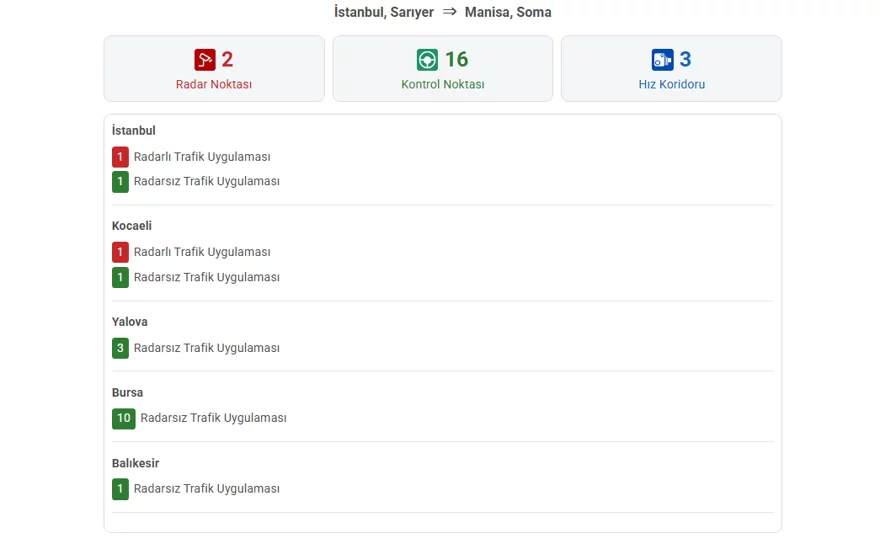Click the Kocaeli province heading
The width and height of the screenshot is (880, 544).
[x=132, y=226]
